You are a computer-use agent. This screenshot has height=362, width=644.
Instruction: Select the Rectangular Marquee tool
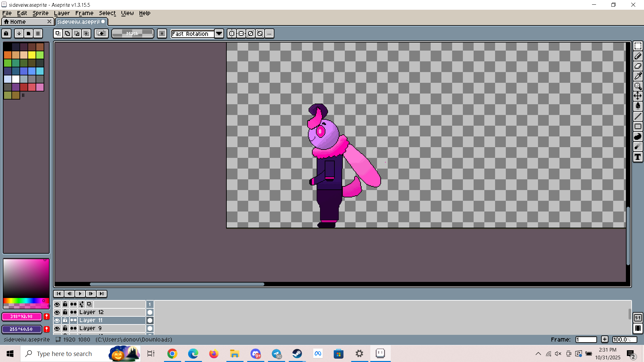tap(638, 46)
